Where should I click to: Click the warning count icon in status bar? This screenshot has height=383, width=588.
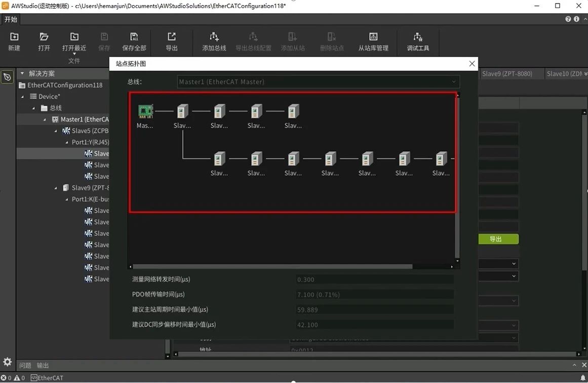(17, 378)
